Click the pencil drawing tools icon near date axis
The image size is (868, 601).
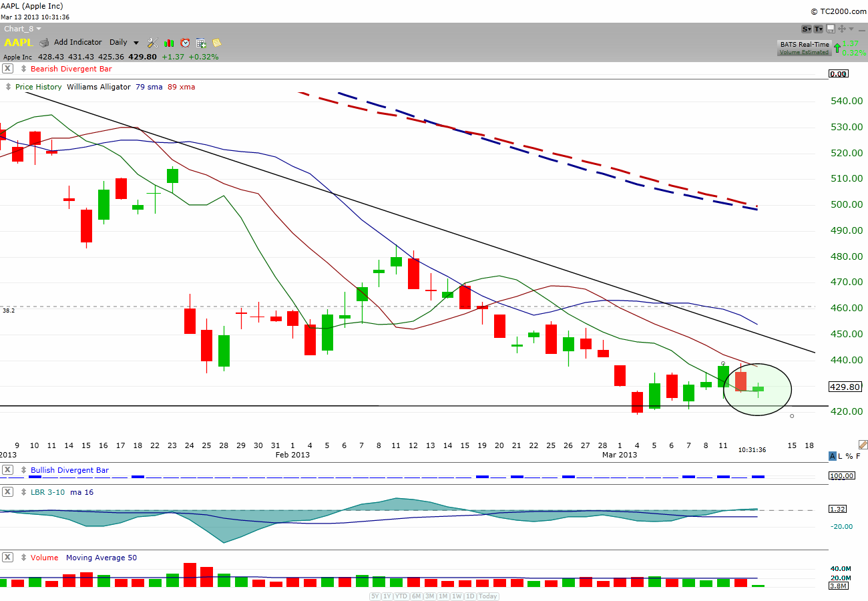(863, 444)
